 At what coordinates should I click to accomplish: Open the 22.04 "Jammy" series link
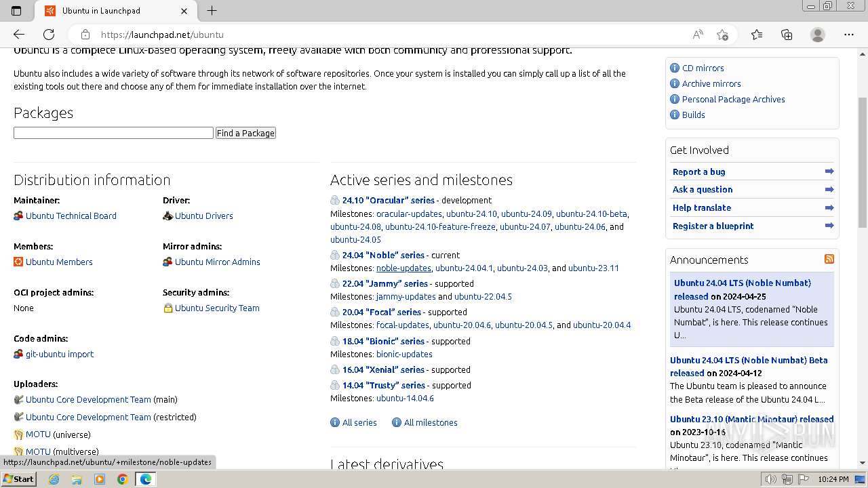(x=385, y=283)
